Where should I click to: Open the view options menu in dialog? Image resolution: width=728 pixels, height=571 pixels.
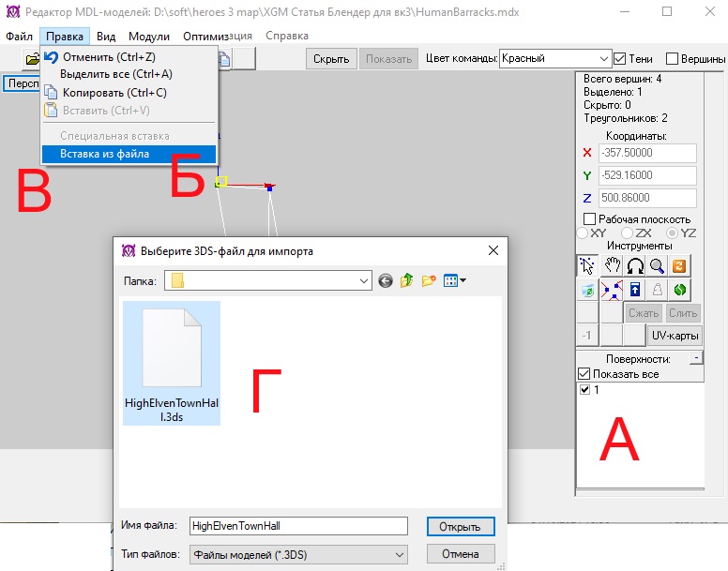click(x=455, y=280)
